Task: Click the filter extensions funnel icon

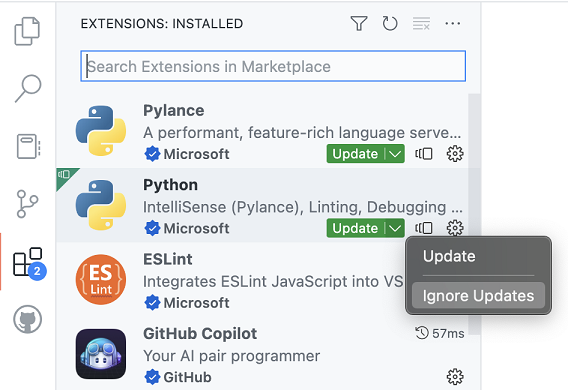Action: click(359, 24)
